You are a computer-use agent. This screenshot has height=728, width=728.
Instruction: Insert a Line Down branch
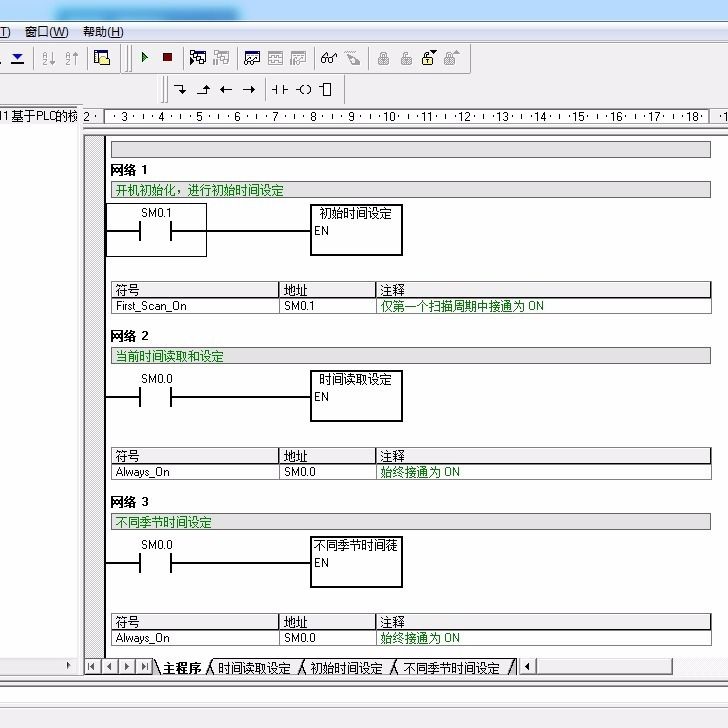pyautogui.click(x=180, y=89)
